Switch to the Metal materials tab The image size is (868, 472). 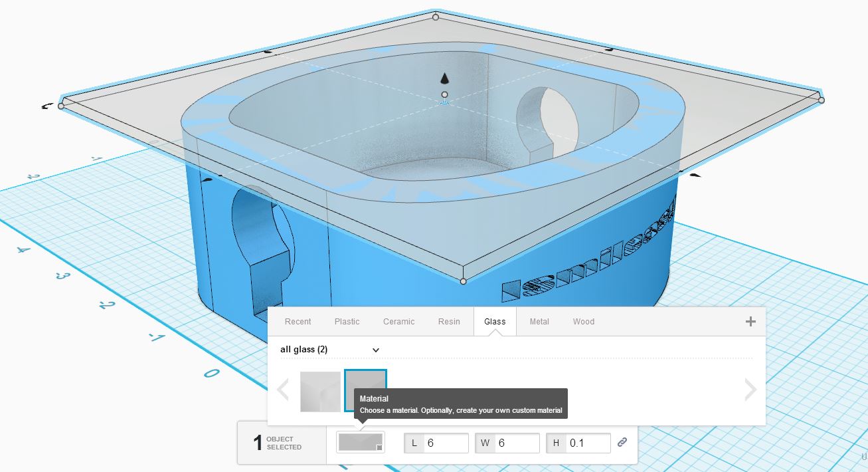coord(539,322)
